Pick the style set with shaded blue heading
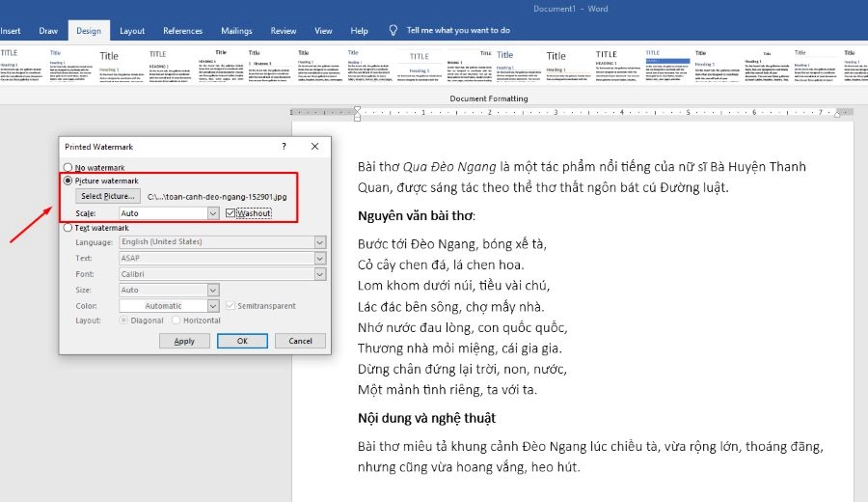This screenshot has height=502, width=868. [x=667, y=66]
